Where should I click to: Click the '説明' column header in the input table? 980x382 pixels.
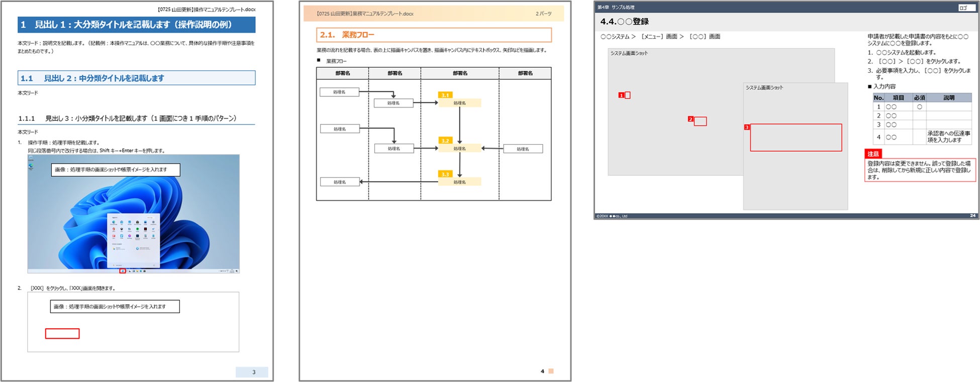click(x=949, y=98)
